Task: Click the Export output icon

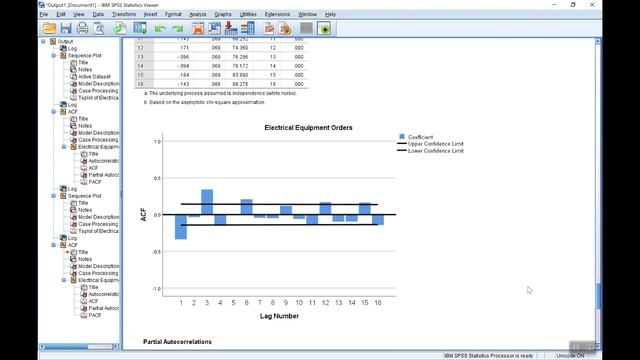Action: tap(120, 28)
